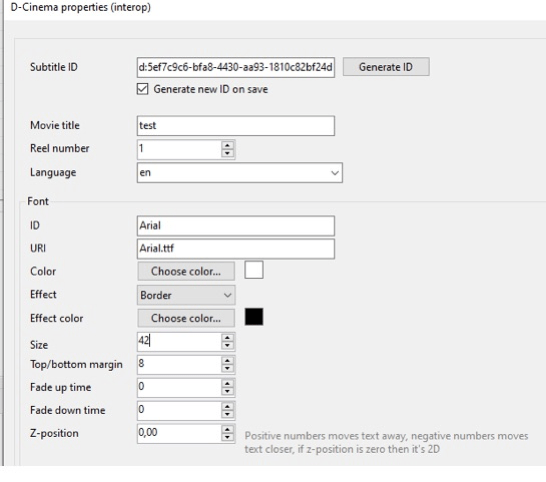Click the font ID Arial field
546x482 pixels.
pyautogui.click(x=236, y=226)
